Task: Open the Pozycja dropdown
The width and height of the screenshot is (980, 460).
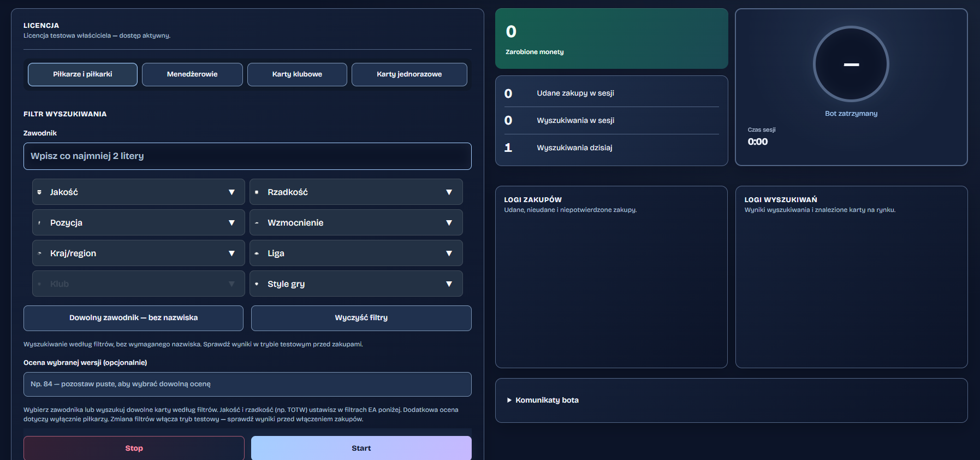Action: [138, 222]
